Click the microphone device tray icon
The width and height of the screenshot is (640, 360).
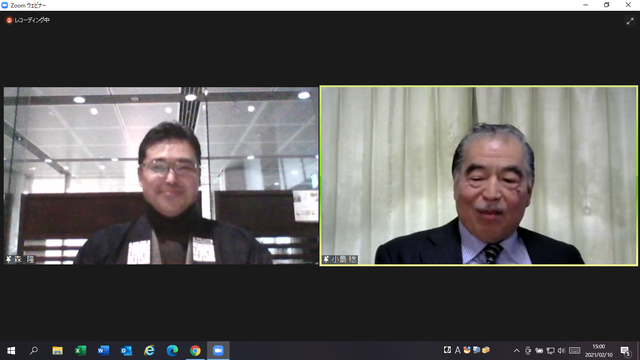coord(528,351)
